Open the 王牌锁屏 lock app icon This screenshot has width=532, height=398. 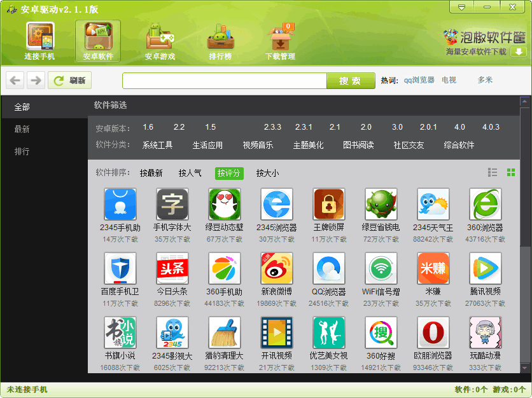329,205
